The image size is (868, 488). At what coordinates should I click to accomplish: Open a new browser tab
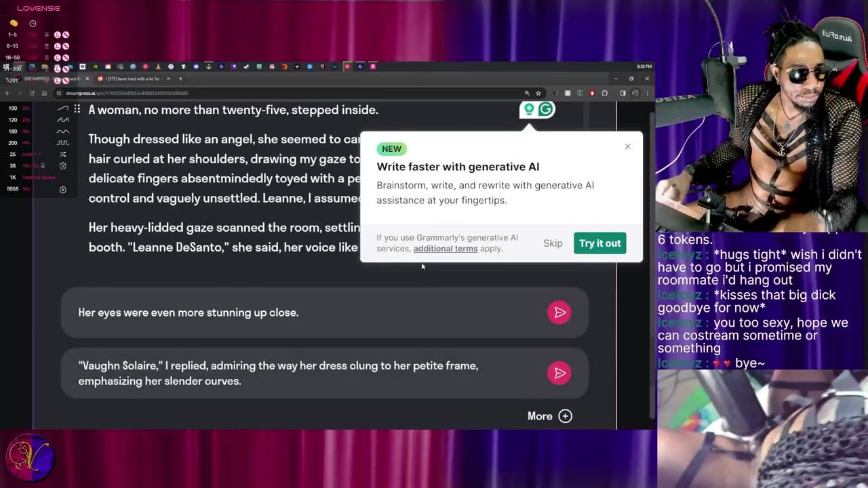tap(180, 79)
